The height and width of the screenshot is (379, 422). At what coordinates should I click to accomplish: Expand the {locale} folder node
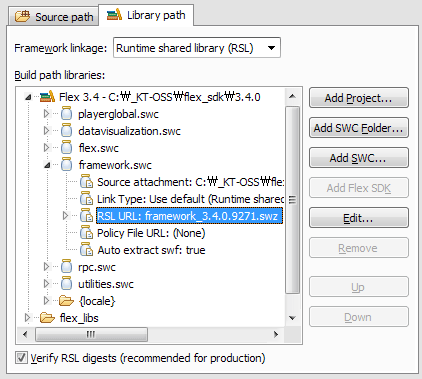point(46,301)
